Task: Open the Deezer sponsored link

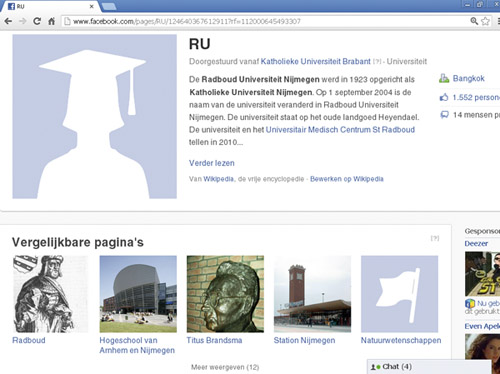Action: point(476,244)
